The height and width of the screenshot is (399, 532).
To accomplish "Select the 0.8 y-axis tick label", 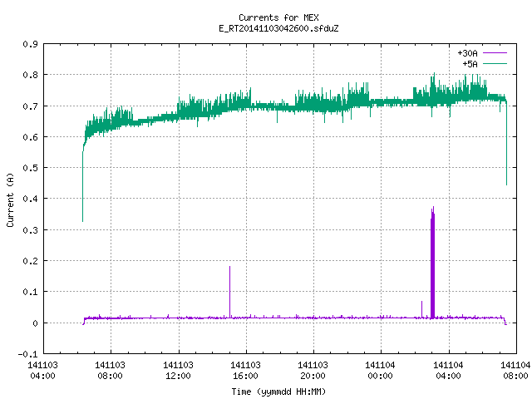I will [30, 75].
